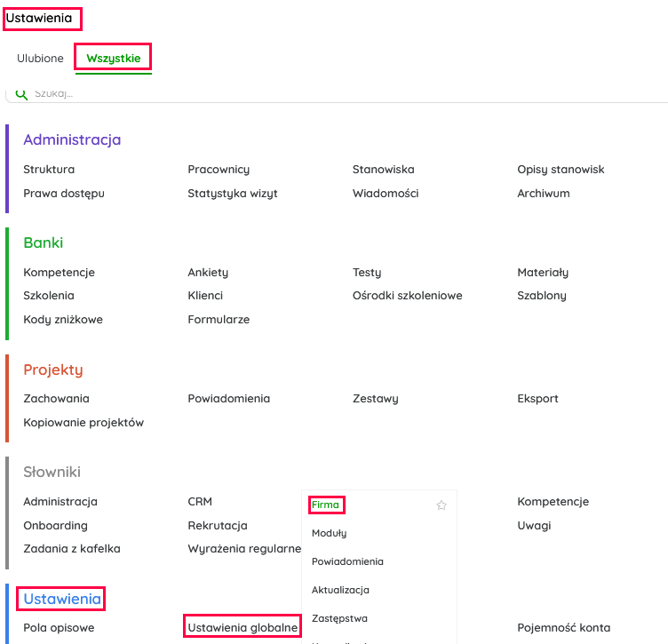Viewport: 668px width, 644px height.
Task: Click the search magnifier icon
Action: pos(22,93)
